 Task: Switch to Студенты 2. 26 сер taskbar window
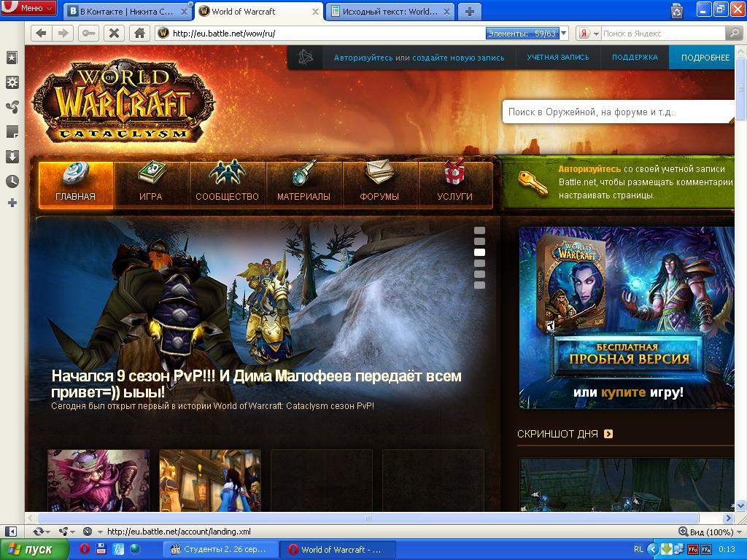(220, 549)
